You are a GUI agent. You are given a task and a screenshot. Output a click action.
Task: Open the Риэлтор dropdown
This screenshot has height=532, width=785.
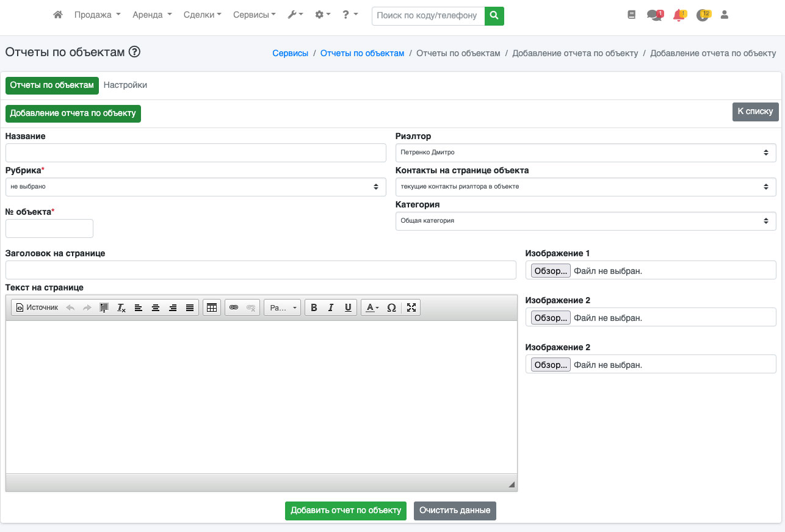click(585, 153)
